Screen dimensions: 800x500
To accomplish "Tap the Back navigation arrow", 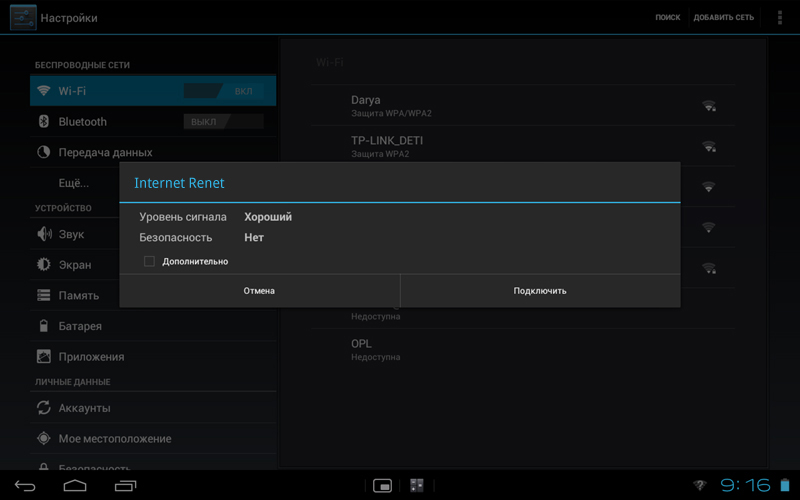I will (25, 485).
